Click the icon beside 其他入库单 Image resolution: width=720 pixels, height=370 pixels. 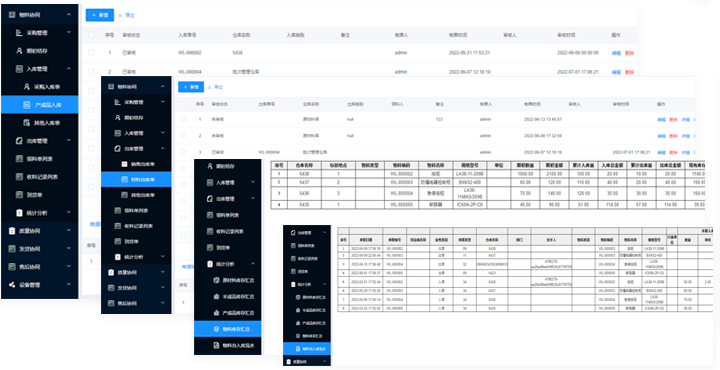(27, 123)
